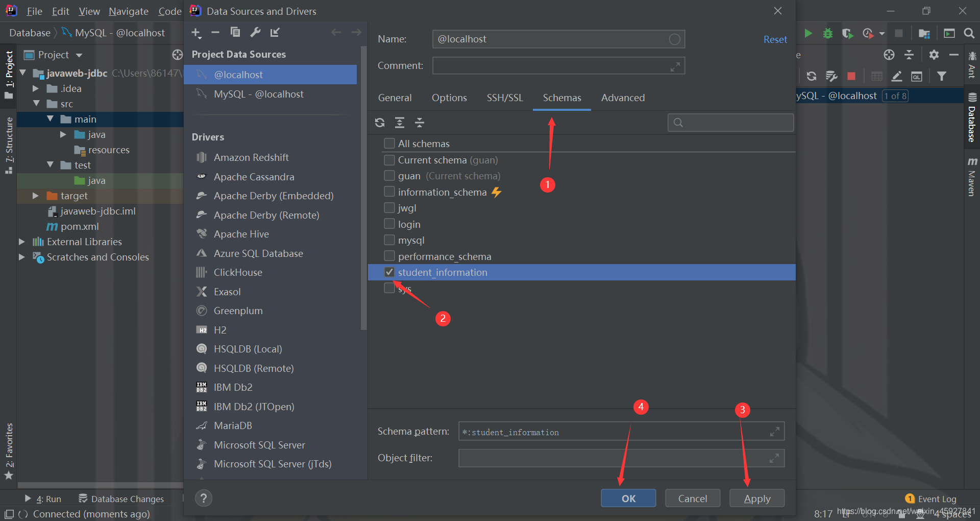Check the performance_schema checkbox
980x521 pixels.
pos(389,256)
